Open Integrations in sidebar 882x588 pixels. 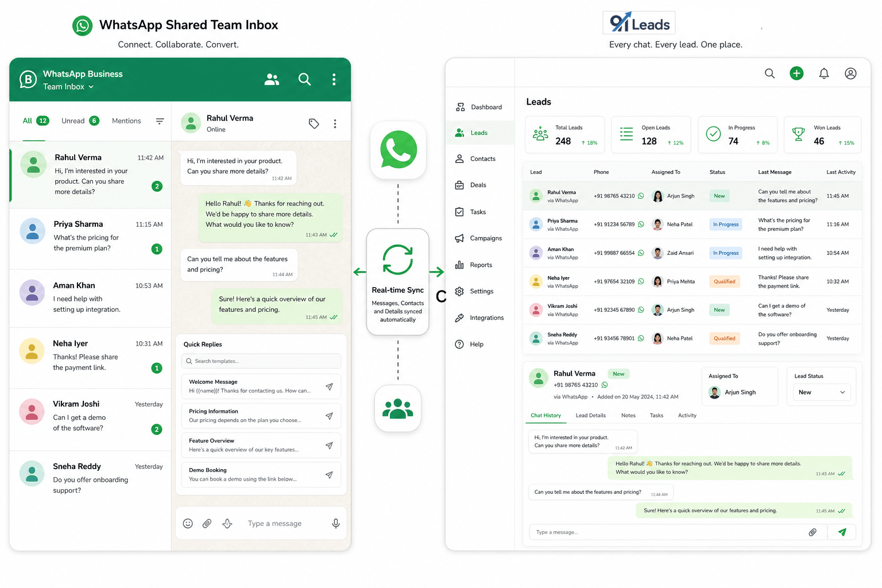pos(479,318)
